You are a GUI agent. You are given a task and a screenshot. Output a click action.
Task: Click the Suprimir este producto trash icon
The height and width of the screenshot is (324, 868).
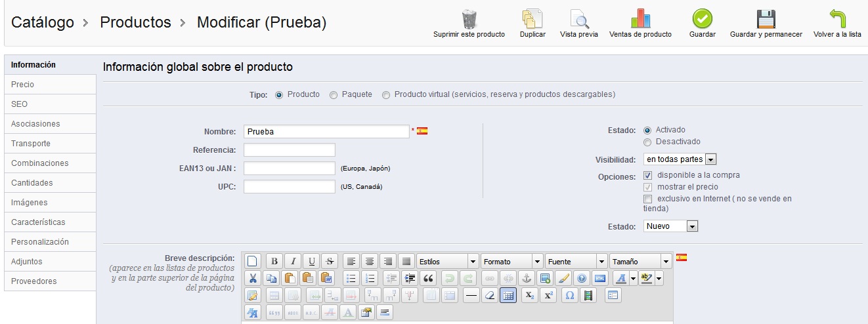click(x=469, y=19)
